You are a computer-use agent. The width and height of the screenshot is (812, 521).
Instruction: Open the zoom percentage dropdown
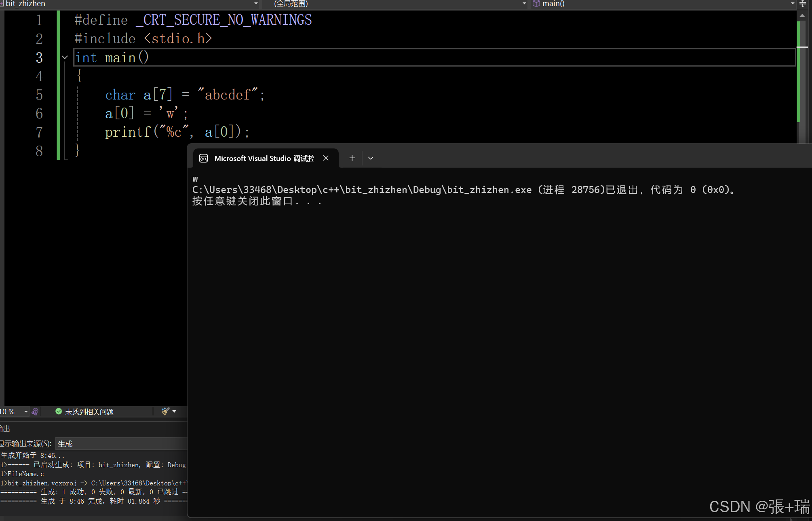pos(26,411)
